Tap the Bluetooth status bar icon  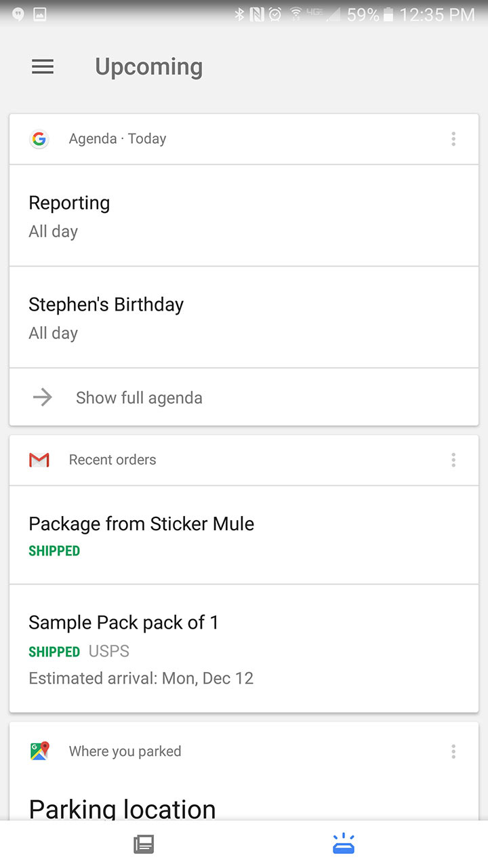[239, 14]
